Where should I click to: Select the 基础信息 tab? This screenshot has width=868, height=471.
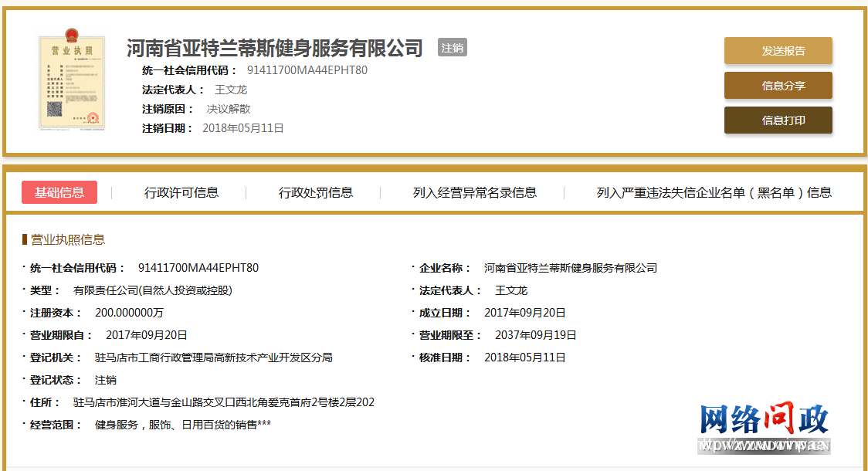coord(59,192)
